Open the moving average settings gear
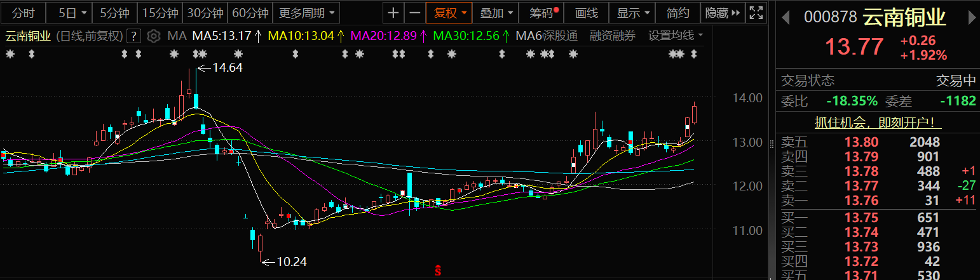Screen dimensions: 980x280 coord(153,36)
